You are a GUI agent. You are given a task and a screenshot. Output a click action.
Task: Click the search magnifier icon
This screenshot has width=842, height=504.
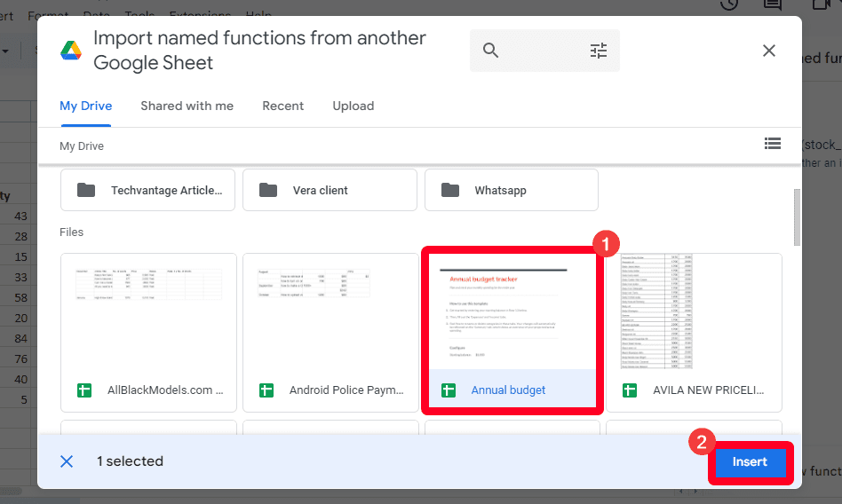[x=491, y=51]
